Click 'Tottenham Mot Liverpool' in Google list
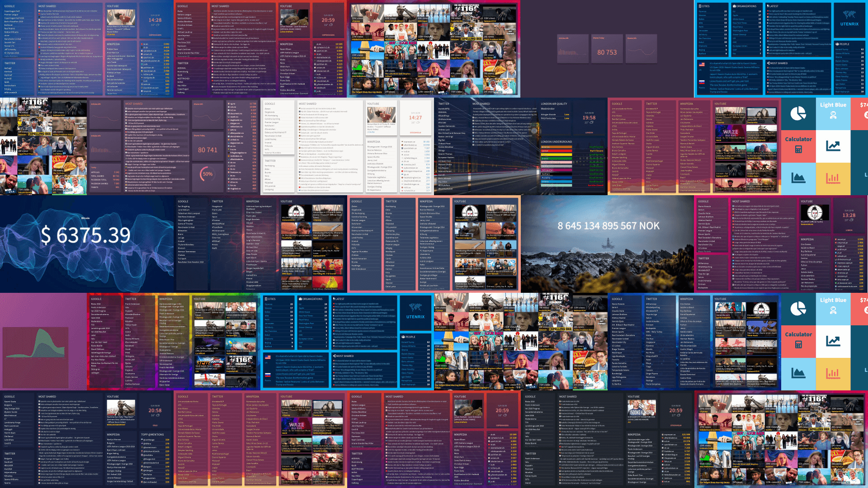This screenshot has height=488, width=868. coord(189,213)
